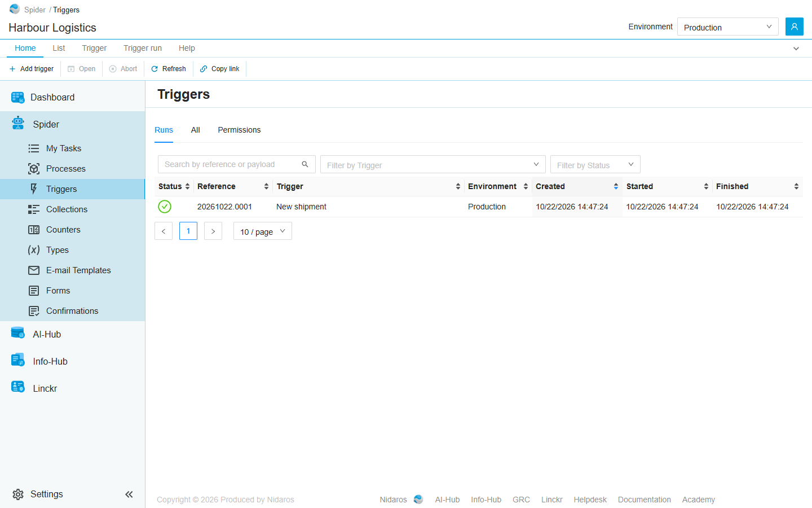Viewport: 812px width, 508px height.
Task: Collapse the ribbon with chevron at right
Action: tap(796, 49)
